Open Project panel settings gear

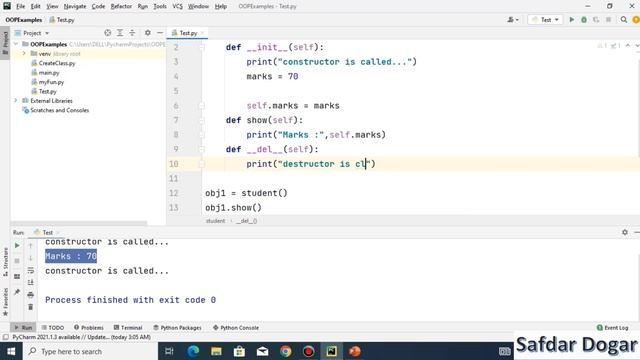[x=147, y=33]
